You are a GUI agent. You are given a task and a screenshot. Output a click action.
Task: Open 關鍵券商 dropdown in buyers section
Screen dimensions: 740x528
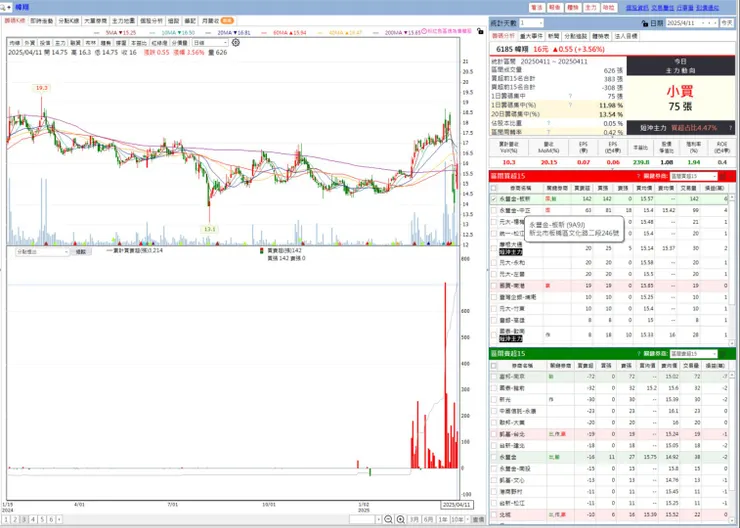(x=693, y=176)
